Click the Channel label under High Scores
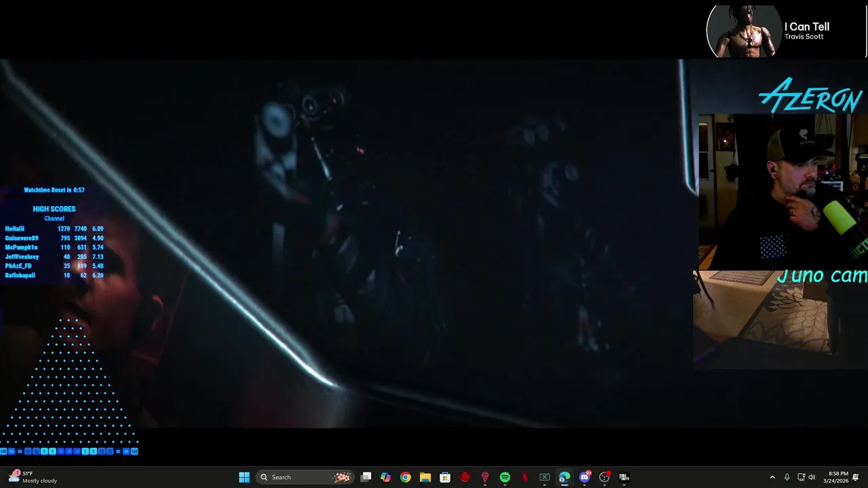 pos(54,218)
